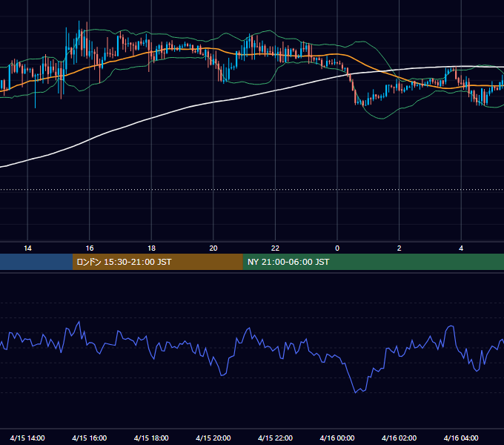
Task: Click the 4/16 04:00 timestamp label
Action: (461, 438)
